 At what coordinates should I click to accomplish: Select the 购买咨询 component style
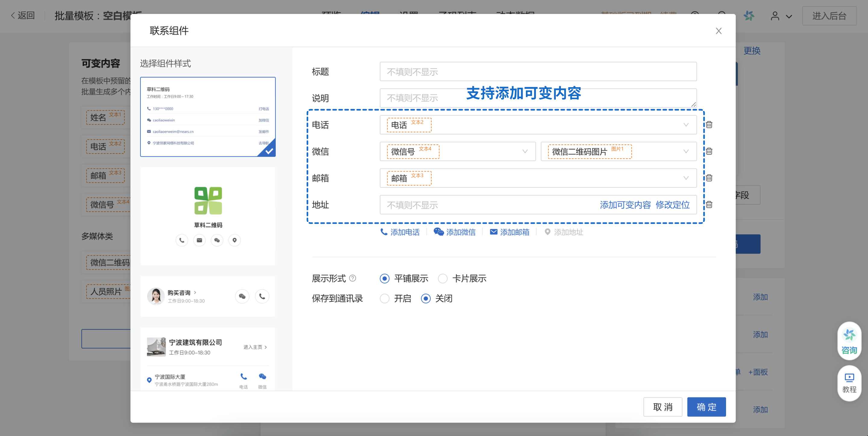coord(208,296)
